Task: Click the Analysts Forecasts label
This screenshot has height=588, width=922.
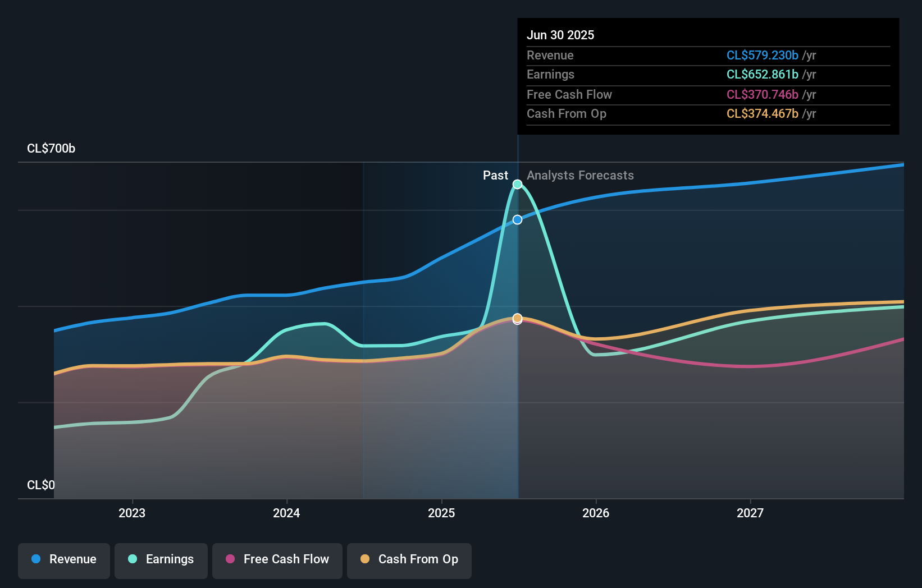Action: pos(580,175)
